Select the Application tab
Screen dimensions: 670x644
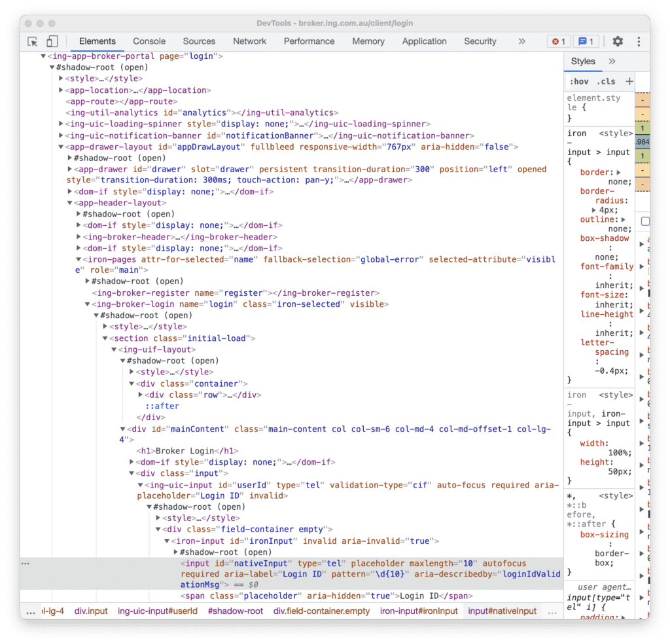click(x=424, y=41)
